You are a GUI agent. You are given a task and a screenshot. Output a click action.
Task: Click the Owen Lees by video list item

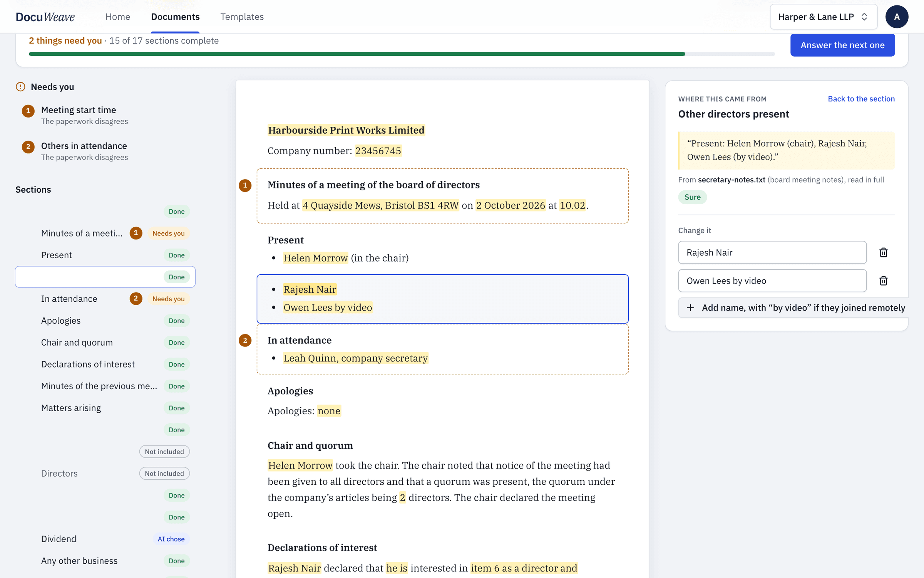328,307
